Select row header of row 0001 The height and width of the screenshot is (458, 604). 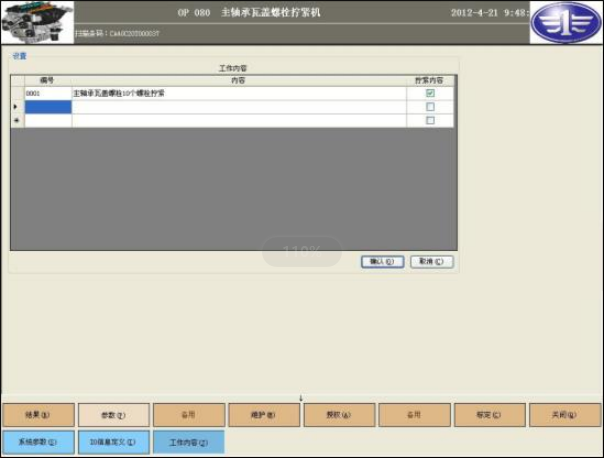(18, 93)
